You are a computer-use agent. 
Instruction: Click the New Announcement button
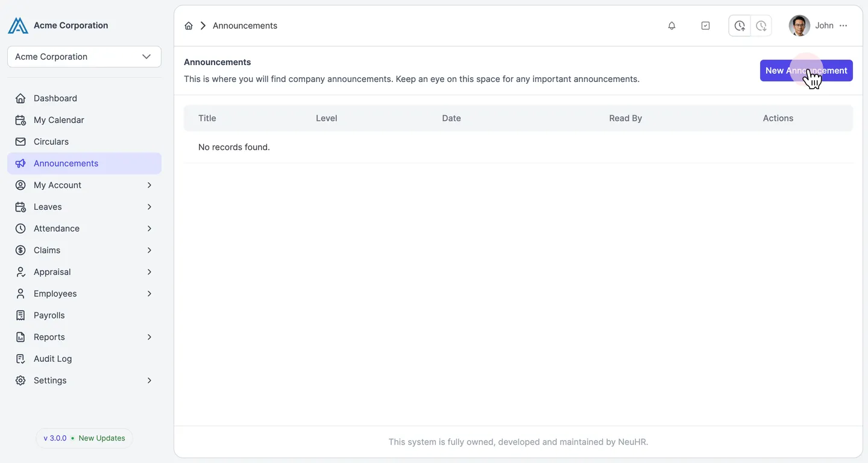pos(806,71)
